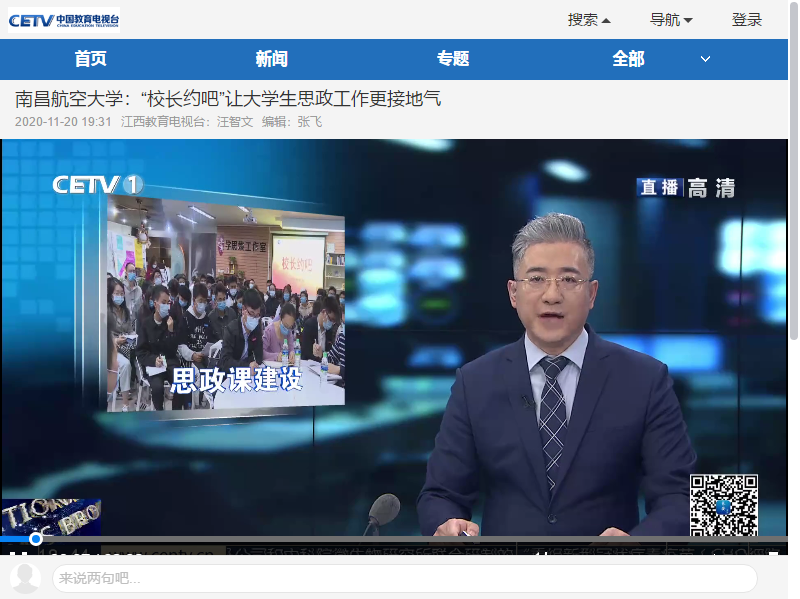Screen dimensions: 800x599
Task: Click the 登录 login link
Action: pos(746,20)
